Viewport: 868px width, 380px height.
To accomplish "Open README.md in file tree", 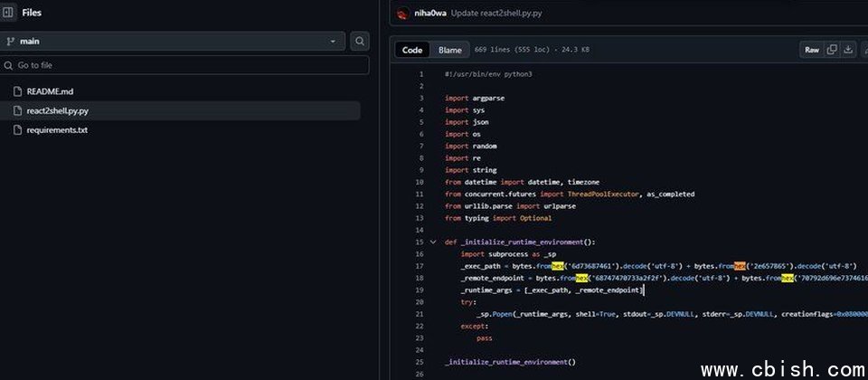I will pos(50,91).
